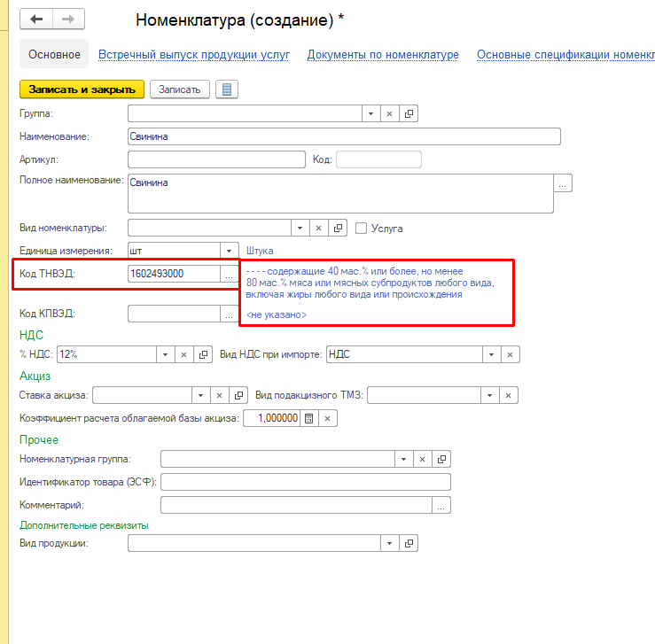Clear Вид подакцизного ТМЗ field
655x644 pixels.
pos(509,395)
